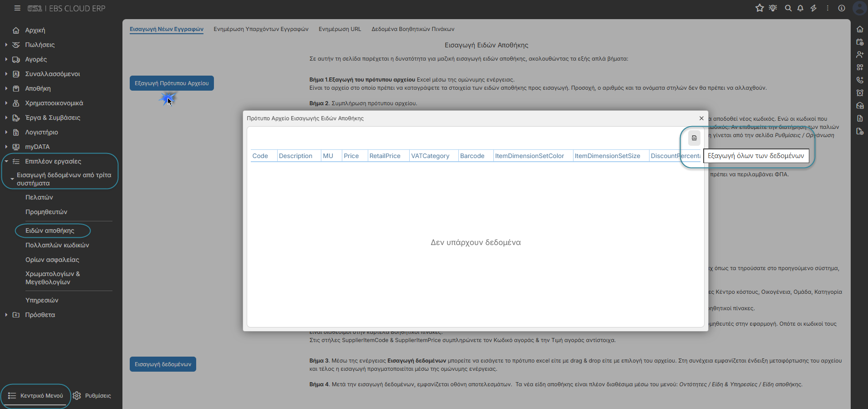Image resolution: width=868 pixels, height=409 pixels.
Task: Click the gear icon beside Ρυθμίσεις
Action: (x=77, y=395)
